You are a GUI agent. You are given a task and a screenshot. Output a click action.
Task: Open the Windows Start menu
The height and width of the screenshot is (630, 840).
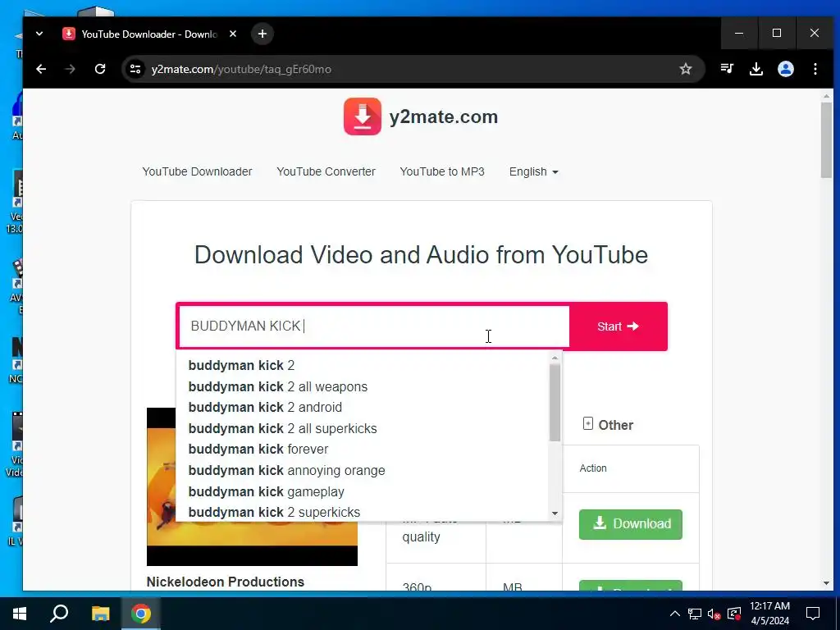pos(20,614)
